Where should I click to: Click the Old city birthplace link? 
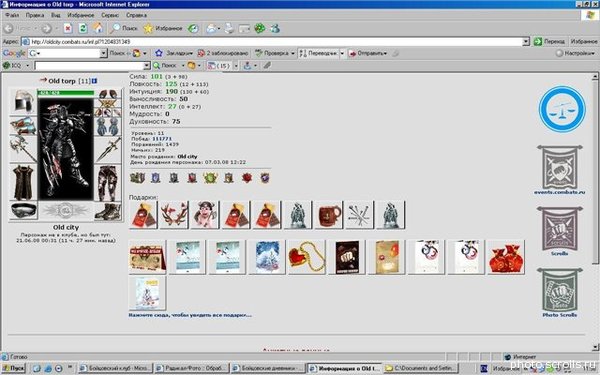tap(187, 157)
